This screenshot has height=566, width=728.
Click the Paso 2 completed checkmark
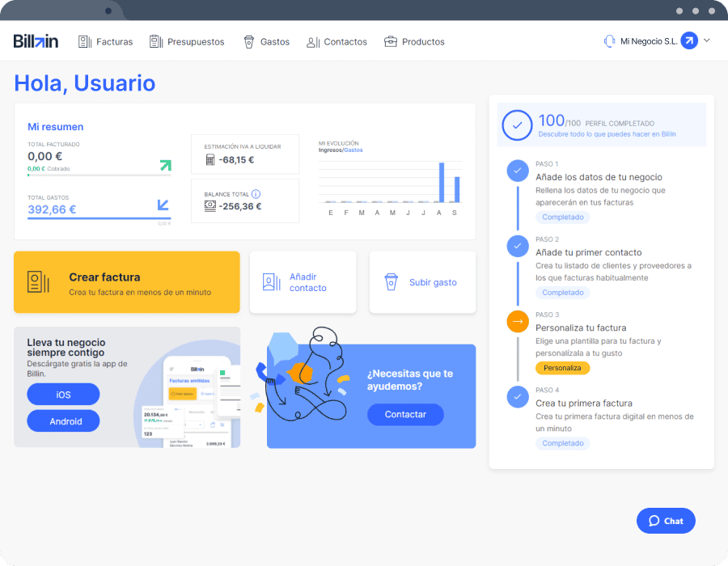(x=517, y=246)
